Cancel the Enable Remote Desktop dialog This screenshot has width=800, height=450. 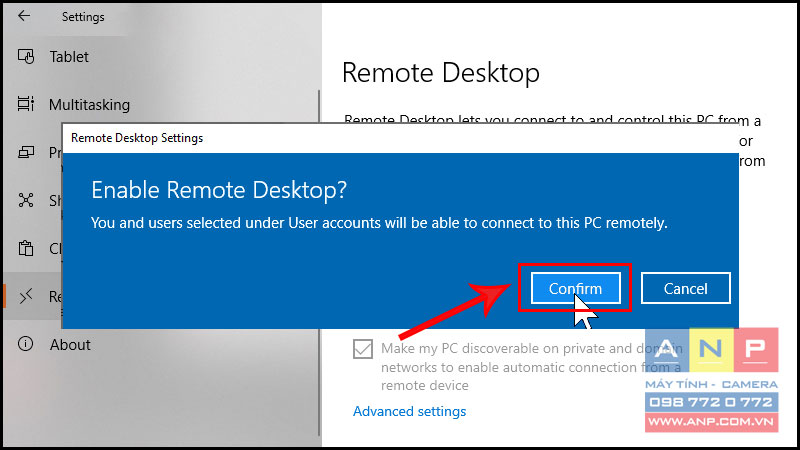685,288
